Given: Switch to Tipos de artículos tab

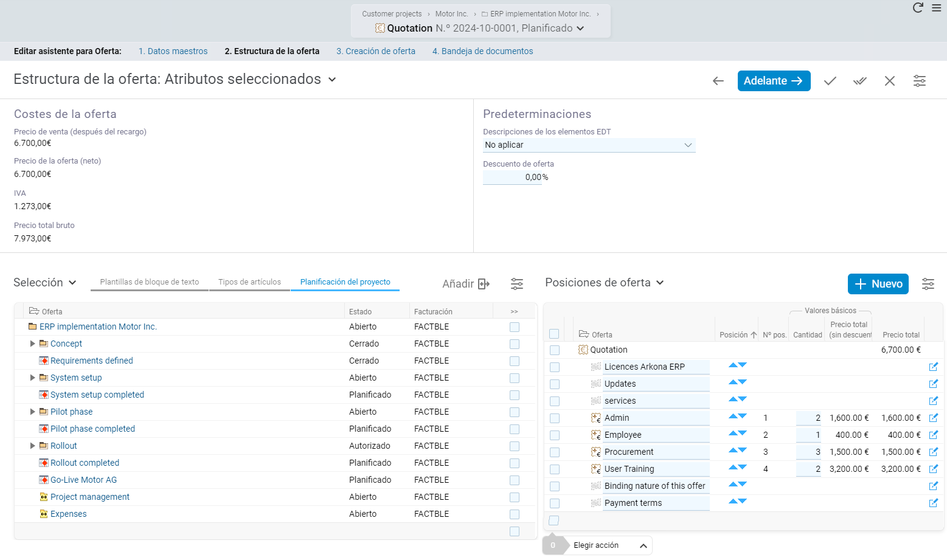Looking at the screenshot, I should (x=249, y=282).
